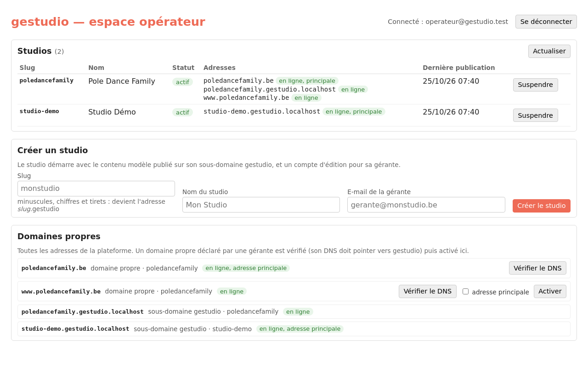
Task: Click the Studio Démo name cell
Action: tap(112, 112)
